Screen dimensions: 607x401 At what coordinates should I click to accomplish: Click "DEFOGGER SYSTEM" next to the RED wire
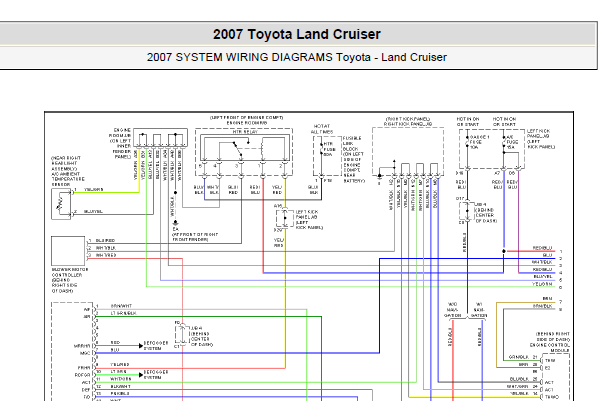pyautogui.click(x=156, y=346)
